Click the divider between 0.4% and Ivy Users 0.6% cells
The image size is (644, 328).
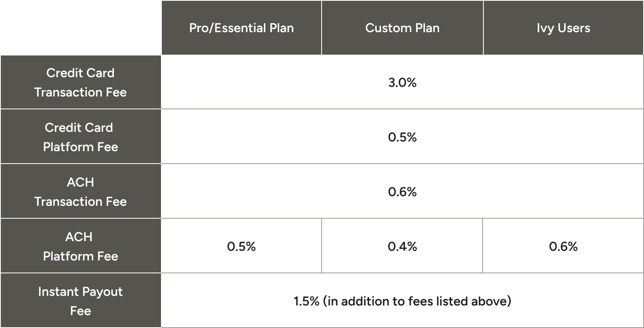coord(483,246)
